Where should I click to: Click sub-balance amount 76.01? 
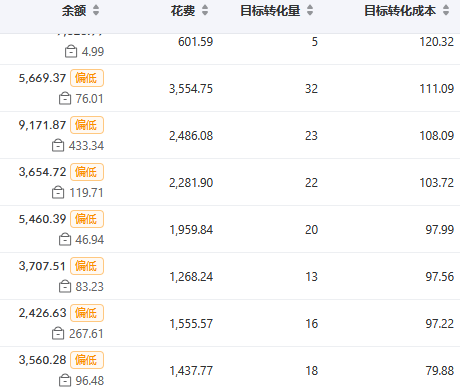click(89, 99)
